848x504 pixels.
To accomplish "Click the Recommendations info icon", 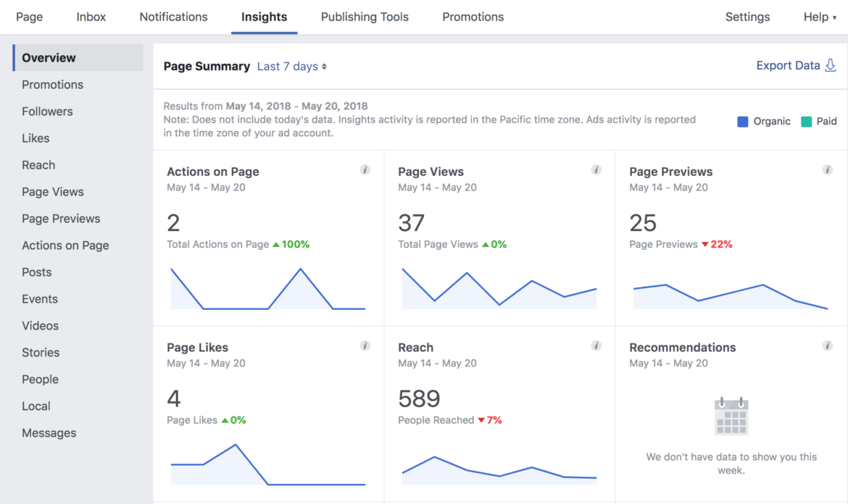I will click(x=828, y=345).
